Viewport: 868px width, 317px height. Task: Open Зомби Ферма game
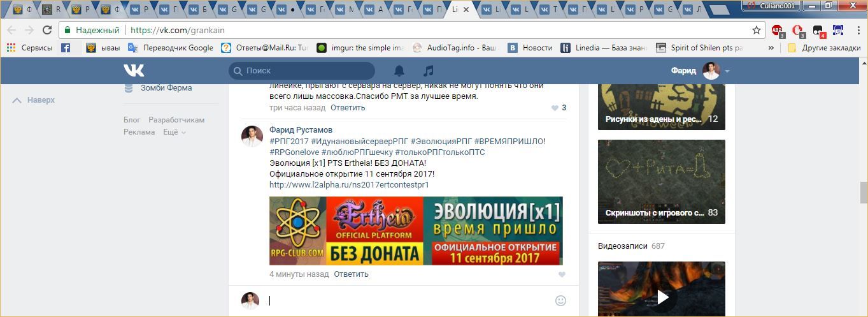[159, 88]
